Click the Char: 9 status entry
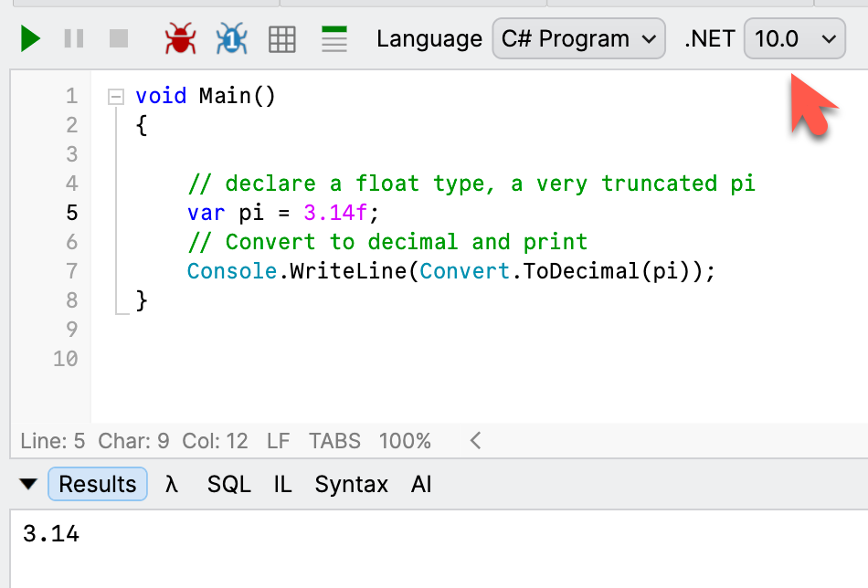Viewport: 868px width, 588px height. [133, 441]
